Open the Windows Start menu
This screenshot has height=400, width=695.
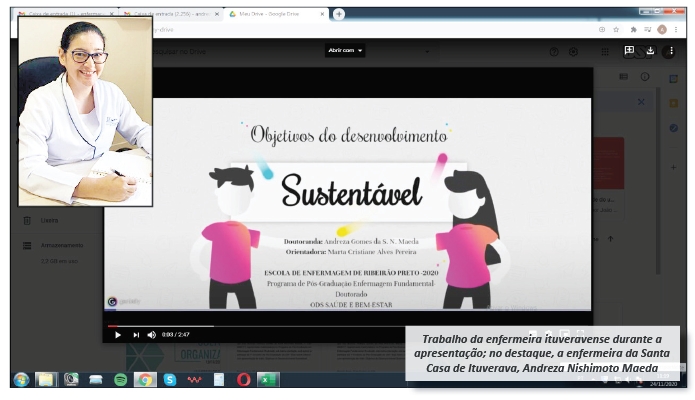[x=21, y=380]
